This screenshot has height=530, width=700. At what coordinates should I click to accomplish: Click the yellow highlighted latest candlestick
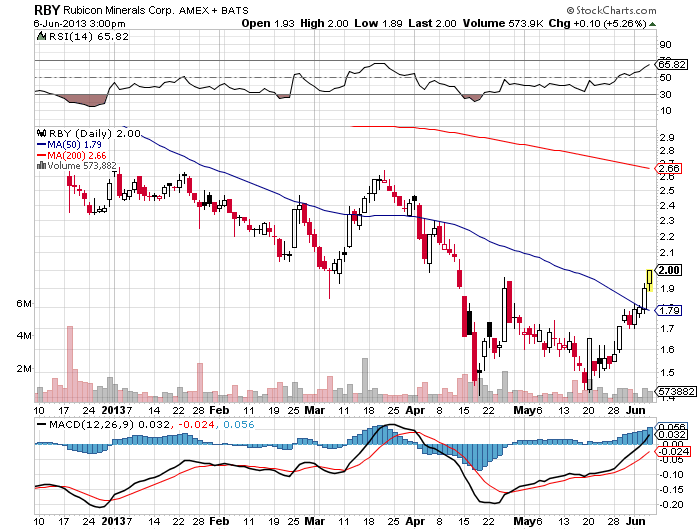(x=650, y=279)
